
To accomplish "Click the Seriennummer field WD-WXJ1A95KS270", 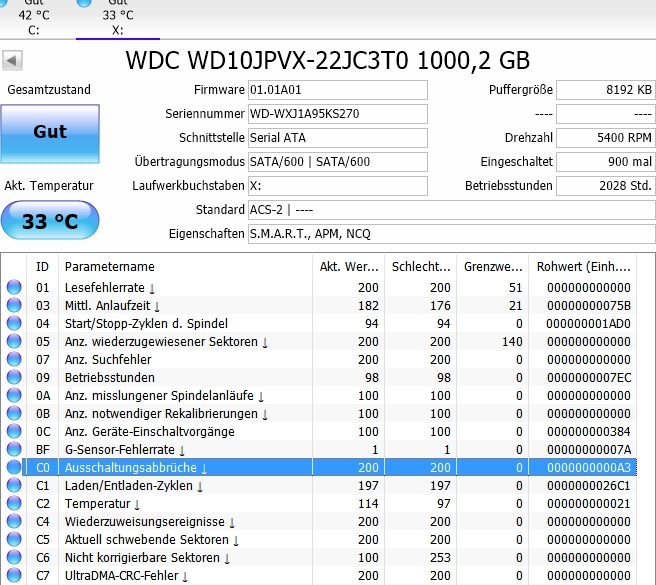I will [338, 114].
